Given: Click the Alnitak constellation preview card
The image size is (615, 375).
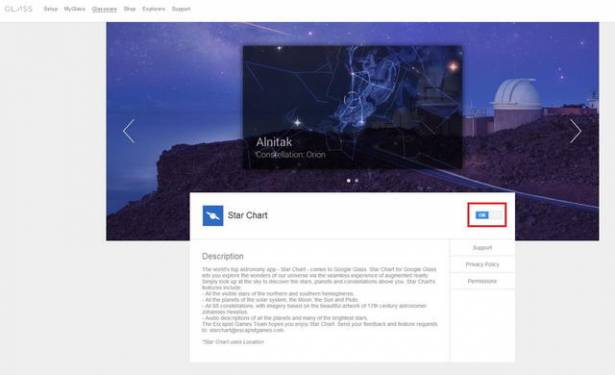Looking at the screenshot, I should click(353, 107).
